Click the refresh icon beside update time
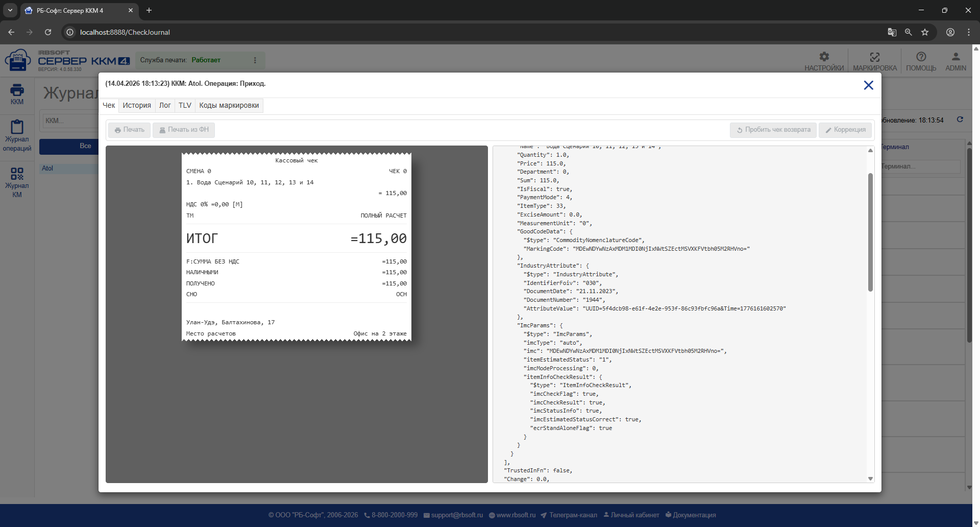Screen dimensions: 980x527 tap(960, 119)
